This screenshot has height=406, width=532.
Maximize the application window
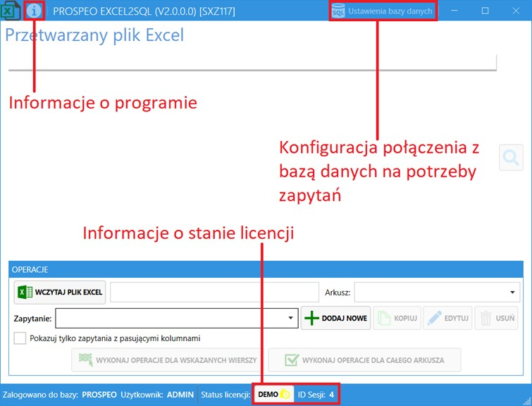pos(485,11)
